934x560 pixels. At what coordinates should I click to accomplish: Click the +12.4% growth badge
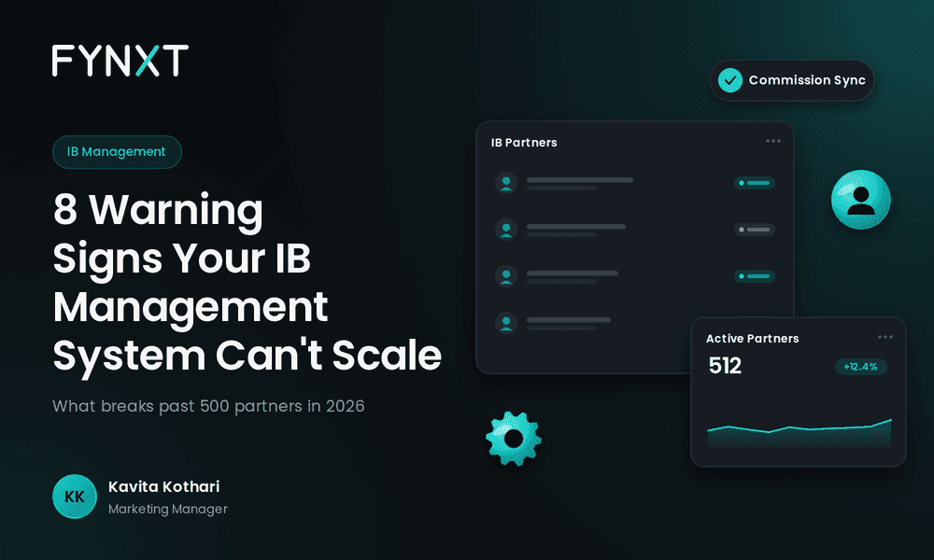click(861, 367)
